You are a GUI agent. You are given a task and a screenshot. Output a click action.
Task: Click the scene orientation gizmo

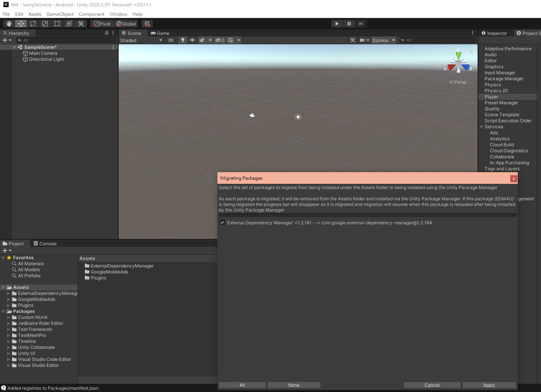coord(458,62)
